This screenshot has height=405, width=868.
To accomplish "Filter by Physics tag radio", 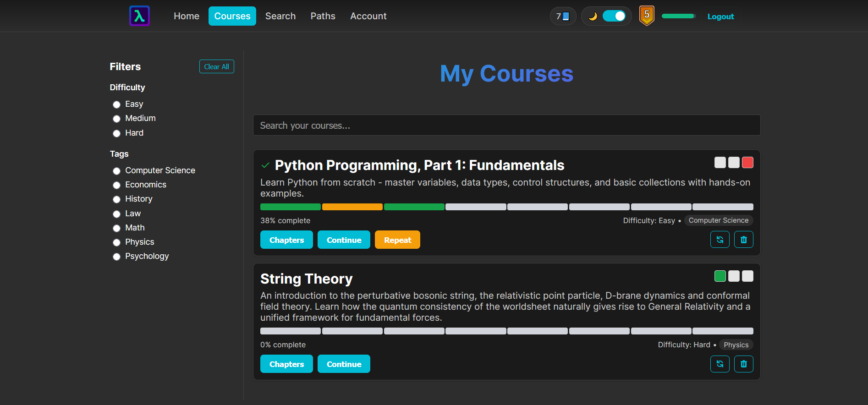I will 116,242.
